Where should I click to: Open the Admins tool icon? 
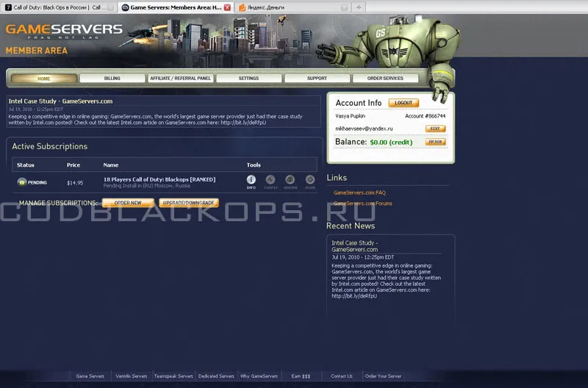290,179
